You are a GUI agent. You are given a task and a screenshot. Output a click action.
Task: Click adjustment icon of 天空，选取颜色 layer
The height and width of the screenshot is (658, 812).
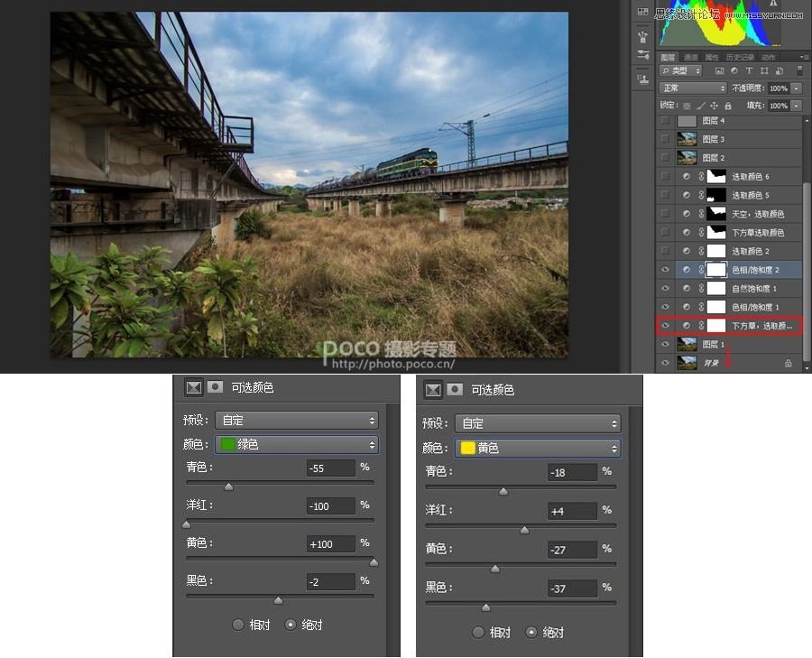point(687,214)
